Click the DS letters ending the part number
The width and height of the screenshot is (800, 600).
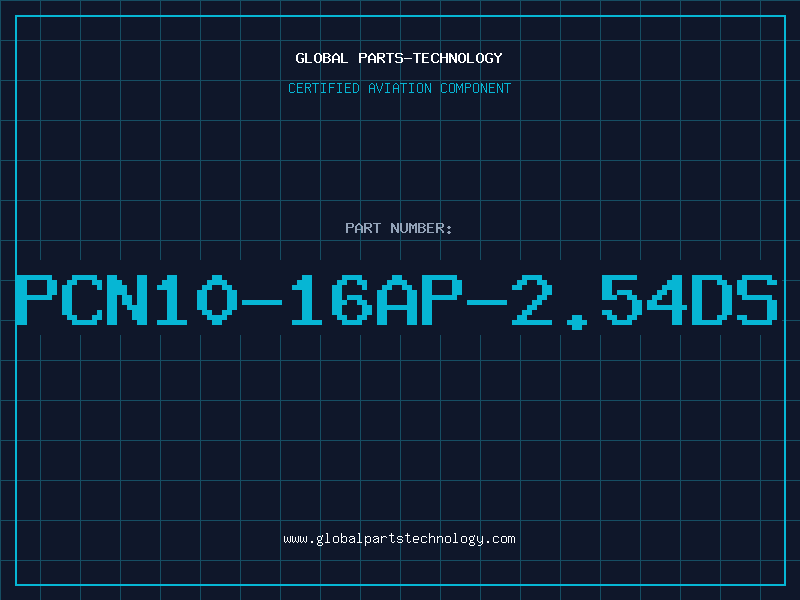click(x=734, y=300)
